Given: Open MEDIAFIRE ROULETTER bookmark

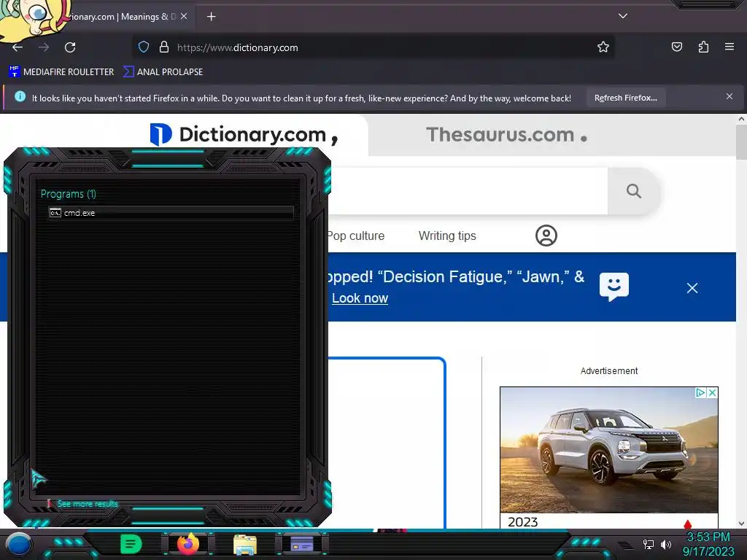Looking at the screenshot, I should point(61,72).
